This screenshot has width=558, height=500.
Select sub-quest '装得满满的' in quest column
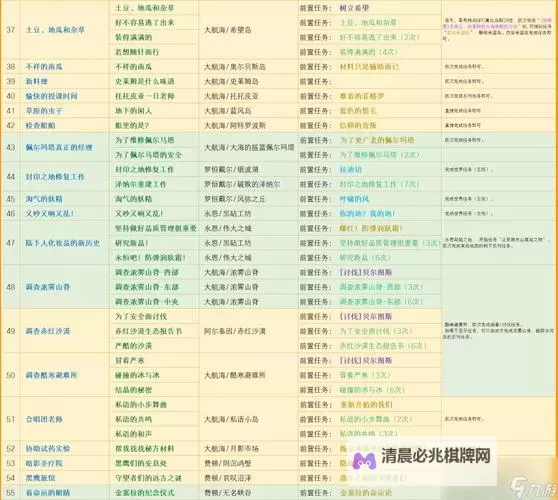[133, 37]
